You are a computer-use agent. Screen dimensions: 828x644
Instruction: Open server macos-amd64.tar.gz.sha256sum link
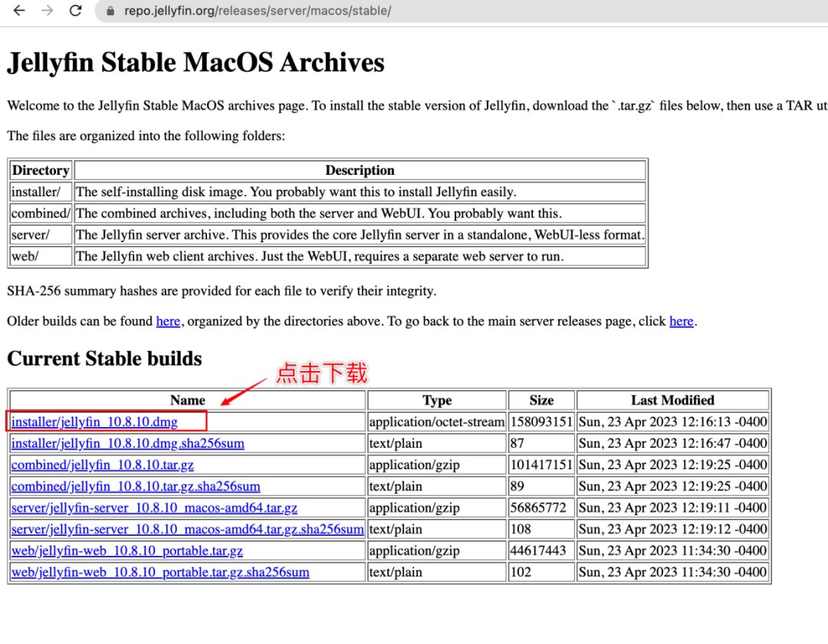click(x=188, y=529)
